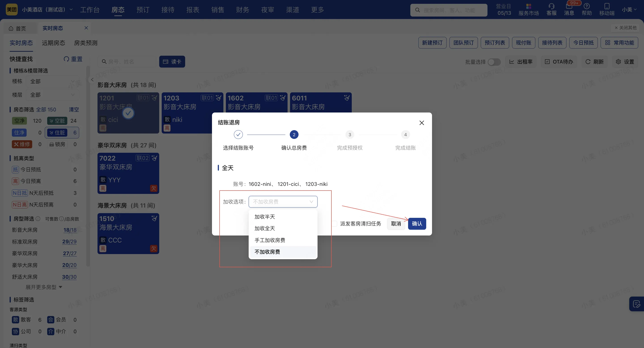Click the 关闭其他 button
Viewport: 644px width, 348px height.
click(x=625, y=28)
